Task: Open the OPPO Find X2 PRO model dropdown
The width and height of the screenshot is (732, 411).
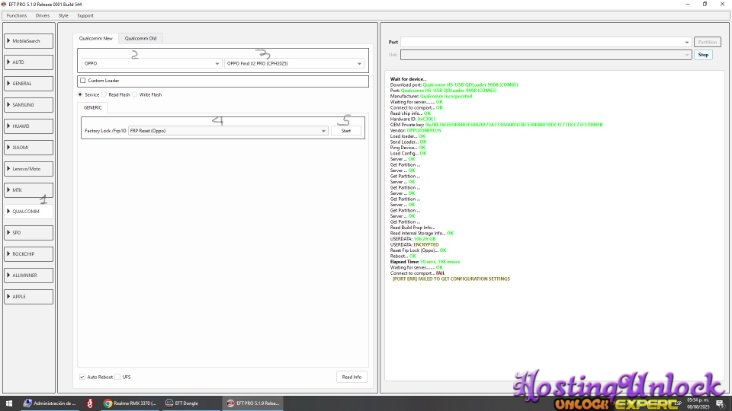Action: coord(294,64)
